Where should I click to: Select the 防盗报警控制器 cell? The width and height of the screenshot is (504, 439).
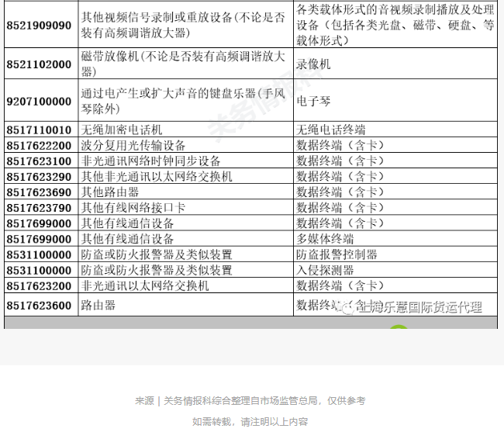337,254
